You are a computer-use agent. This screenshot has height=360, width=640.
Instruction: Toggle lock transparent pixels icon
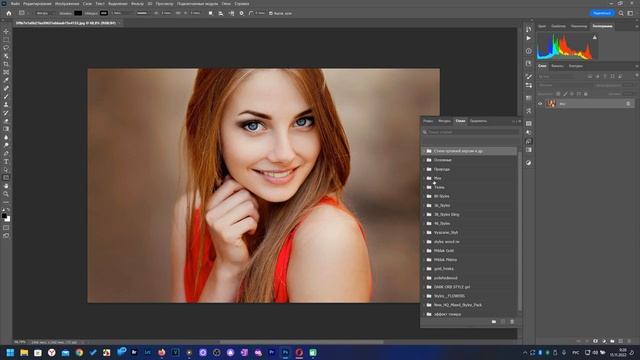click(558, 94)
